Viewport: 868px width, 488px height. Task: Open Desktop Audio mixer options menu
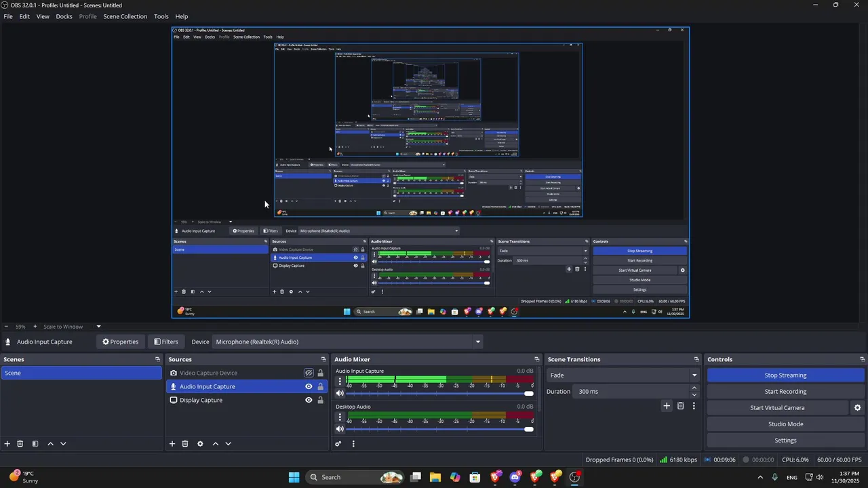tap(340, 418)
